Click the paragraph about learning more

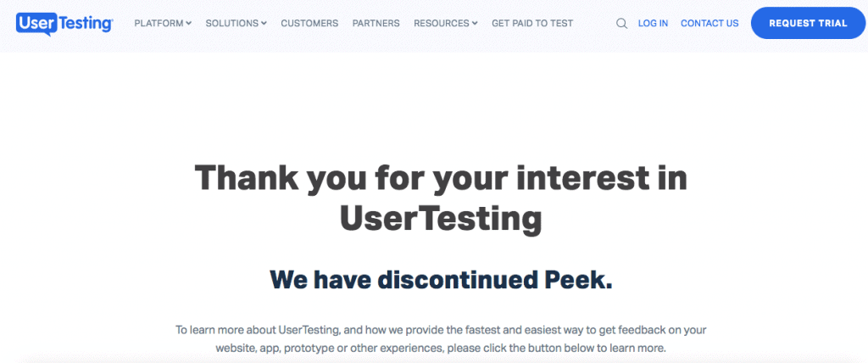(441, 339)
